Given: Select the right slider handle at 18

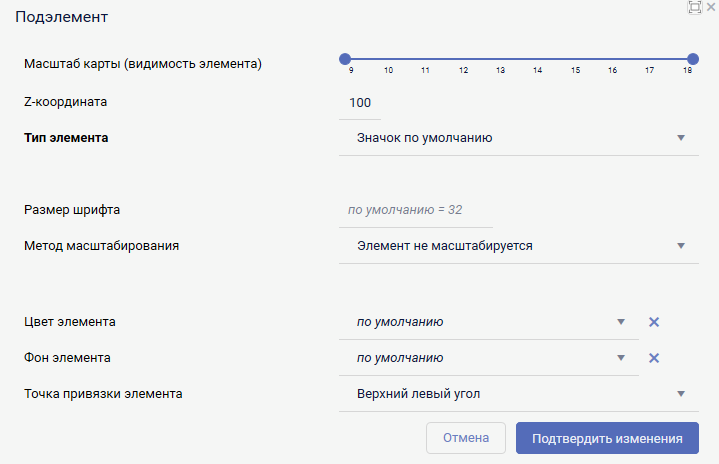Looking at the screenshot, I should 693,59.
